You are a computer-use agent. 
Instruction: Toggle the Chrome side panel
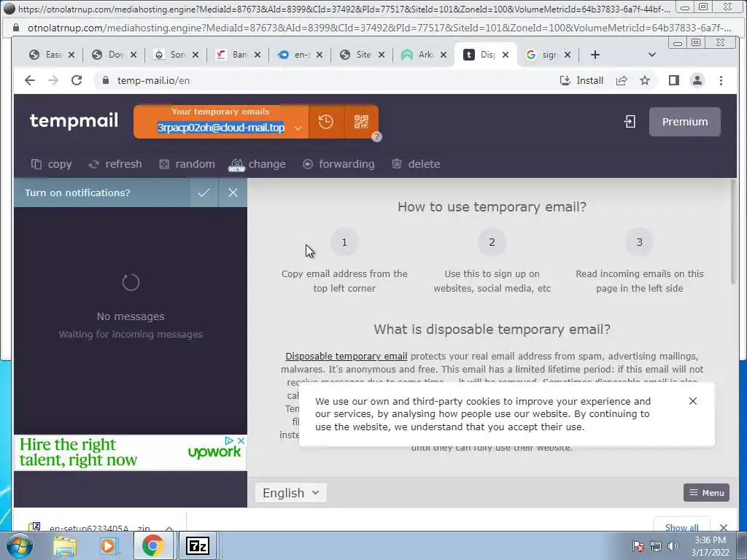click(x=673, y=80)
